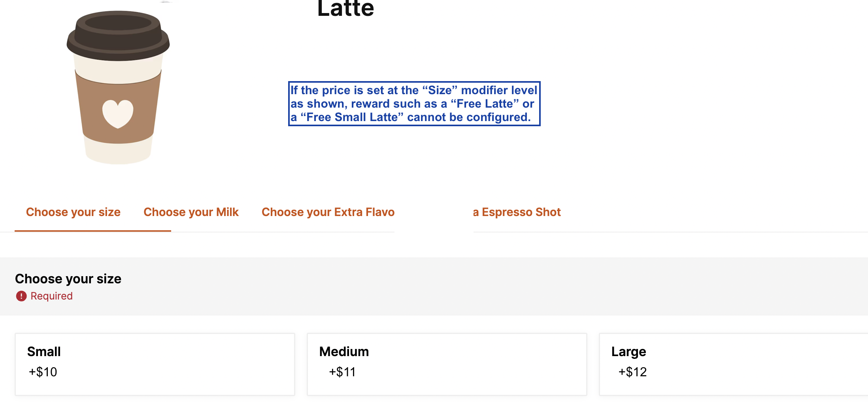
Task: Click the +$11 price under Medium
Action: 342,372
